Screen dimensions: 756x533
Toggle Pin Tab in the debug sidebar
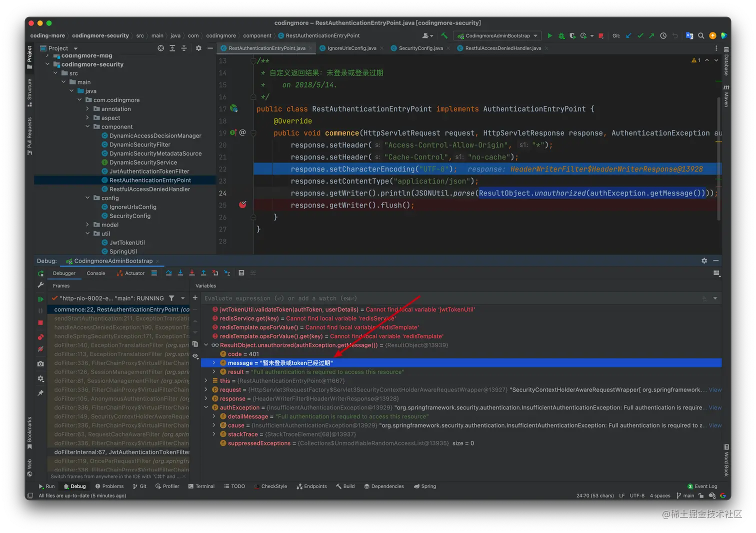click(x=40, y=393)
